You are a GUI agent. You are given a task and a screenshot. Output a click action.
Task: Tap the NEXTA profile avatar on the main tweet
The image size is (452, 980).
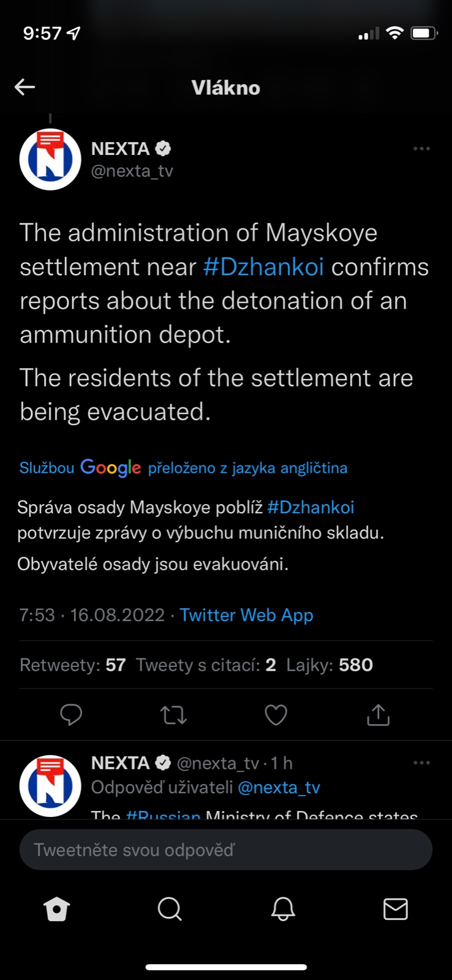[50, 159]
